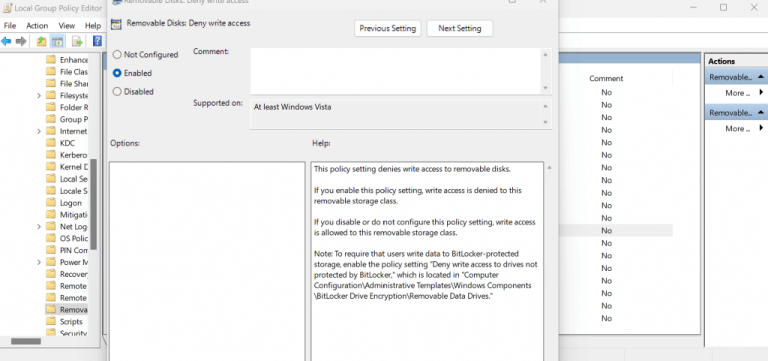This screenshot has height=361, width=768.
Task: Click the policy icon beside the Removable Disks title
Action: [116, 24]
